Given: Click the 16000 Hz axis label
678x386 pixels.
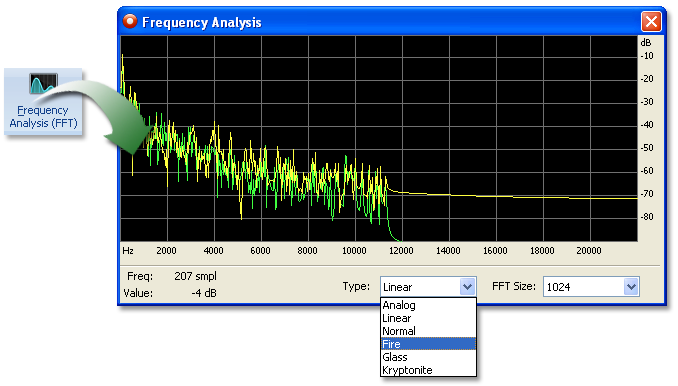Looking at the screenshot, I should point(495,251).
